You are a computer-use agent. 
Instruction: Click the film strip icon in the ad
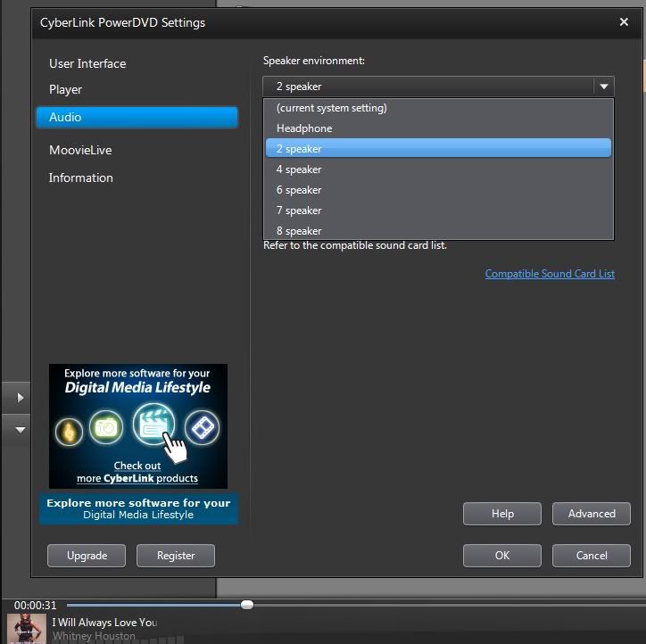202,427
